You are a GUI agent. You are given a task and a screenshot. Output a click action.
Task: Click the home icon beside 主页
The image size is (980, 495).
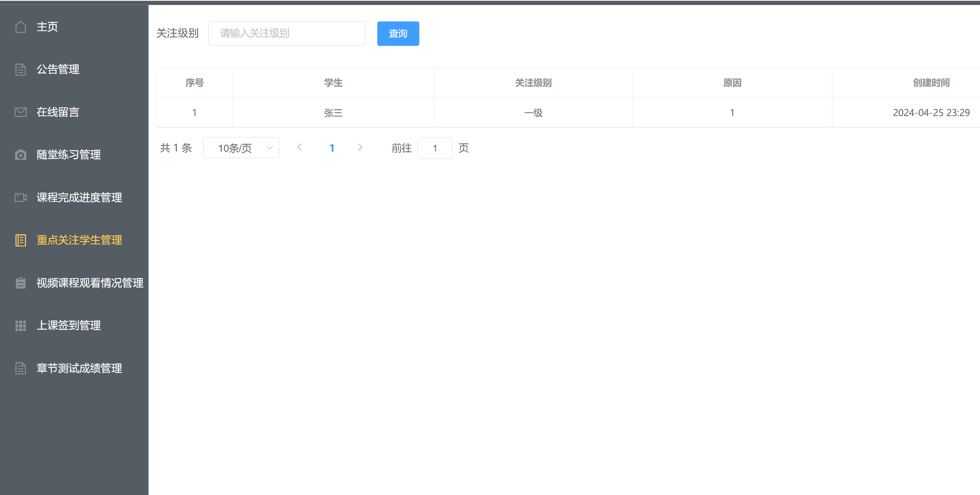(21, 26)
